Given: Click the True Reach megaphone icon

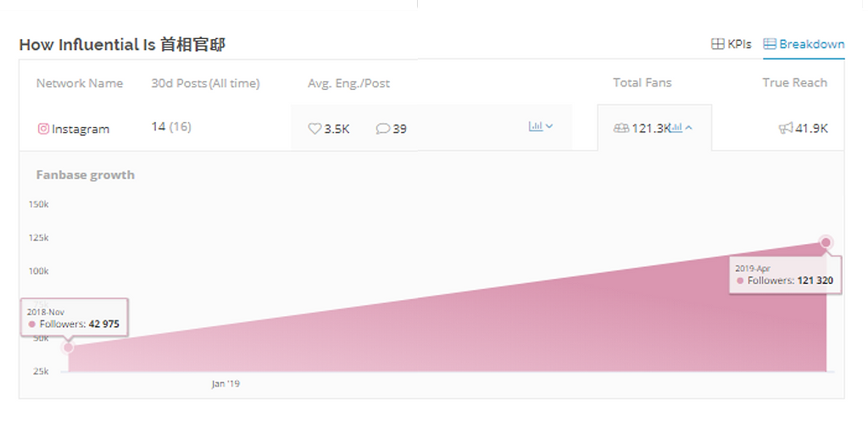Looking at the screenshot, I should click(x=786, y=129).
